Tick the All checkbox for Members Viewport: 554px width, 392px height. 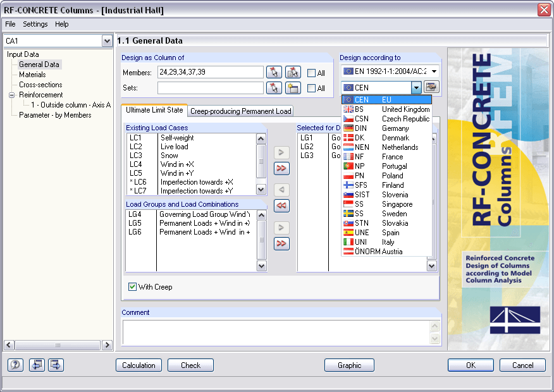coord(311,73)
